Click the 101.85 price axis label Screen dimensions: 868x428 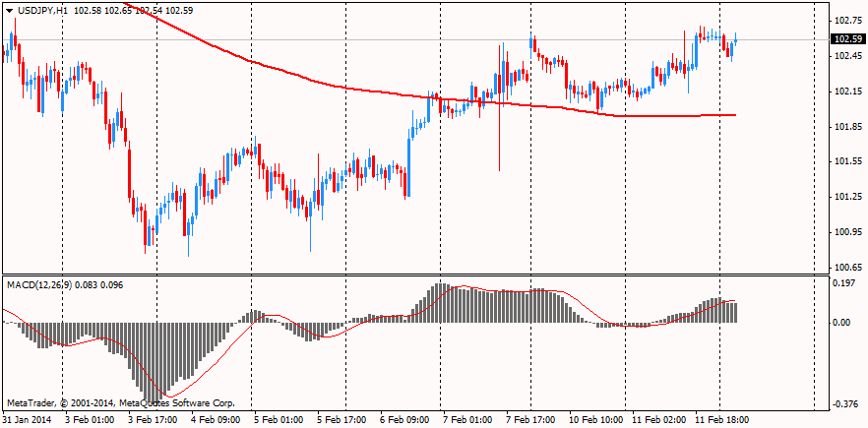tap(849, 127)
